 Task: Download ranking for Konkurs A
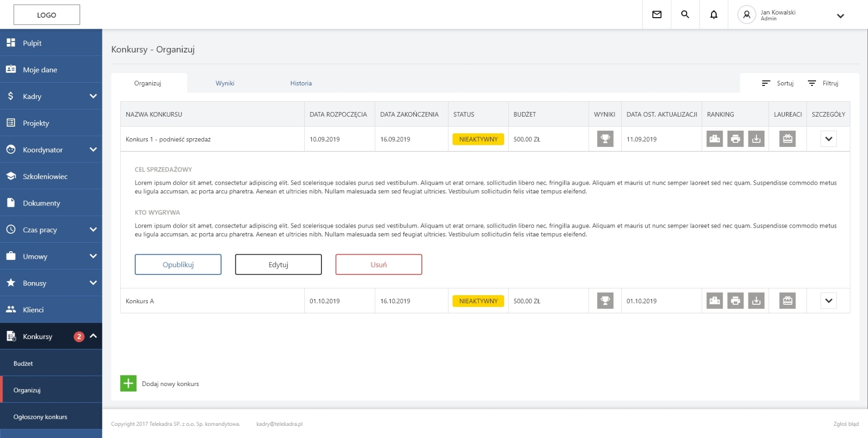[756, 301]
